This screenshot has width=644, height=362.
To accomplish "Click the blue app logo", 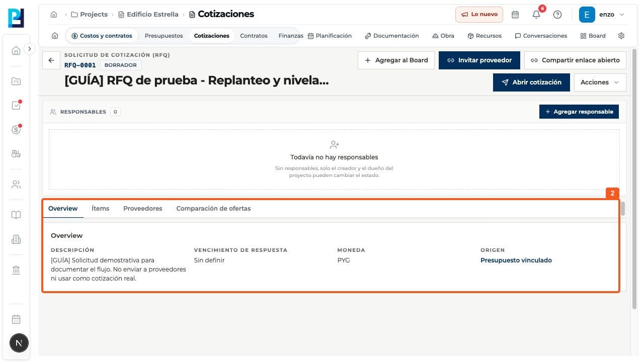I will [x=16, y=18].
